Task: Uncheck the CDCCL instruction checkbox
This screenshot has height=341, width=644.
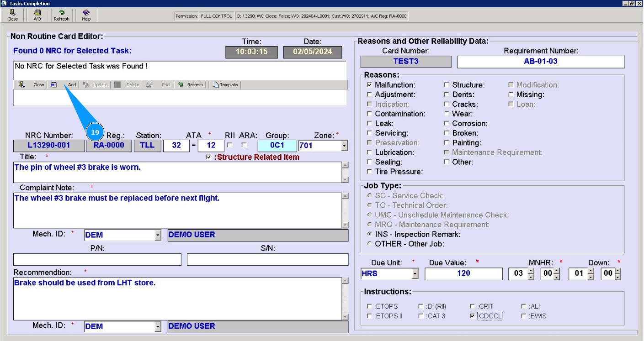Action: tap(472, 316)
